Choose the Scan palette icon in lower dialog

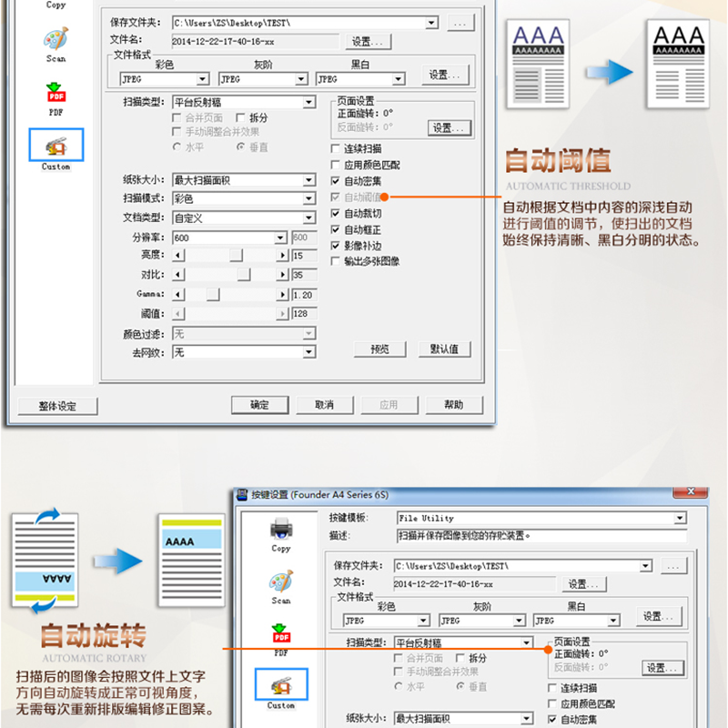(x=281, y=583)
